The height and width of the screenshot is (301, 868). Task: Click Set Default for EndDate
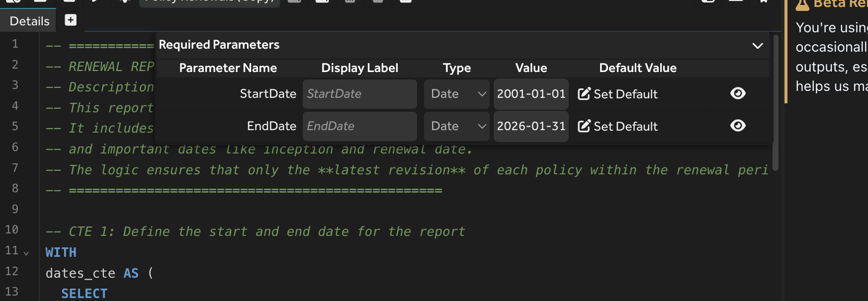[625, 126]
